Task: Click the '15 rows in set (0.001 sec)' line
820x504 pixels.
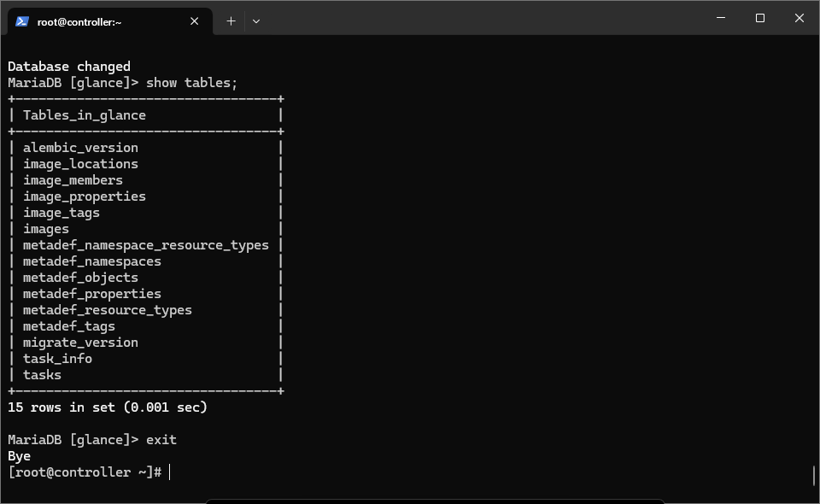Action: pos(108,407)
